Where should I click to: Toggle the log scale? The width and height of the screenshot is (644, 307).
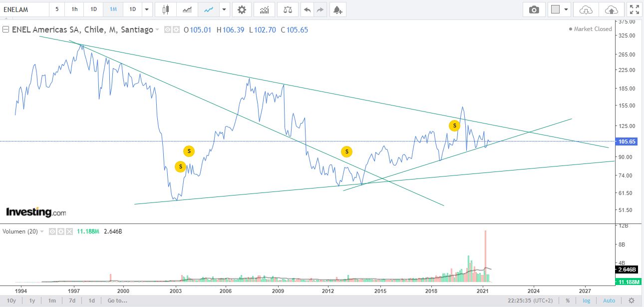coord(588,300)
